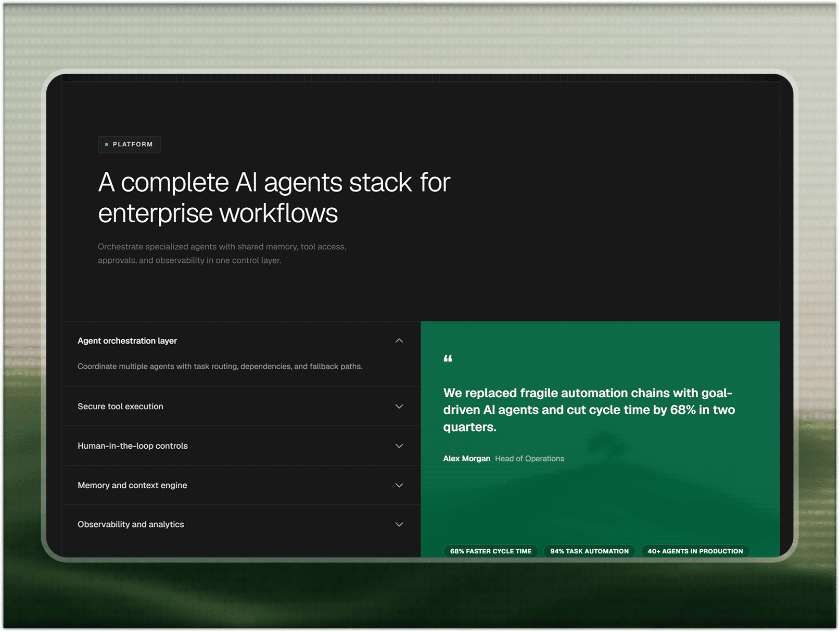840x632 pixels.
Task: Open Human-in-the-loop controls item
Action: [x=241, y=446]
